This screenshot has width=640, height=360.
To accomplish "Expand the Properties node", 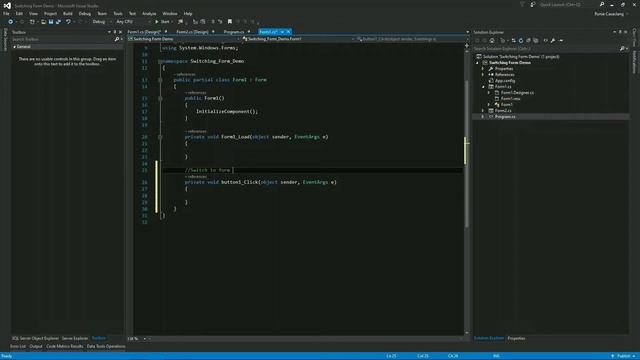I will coord(483,69).
